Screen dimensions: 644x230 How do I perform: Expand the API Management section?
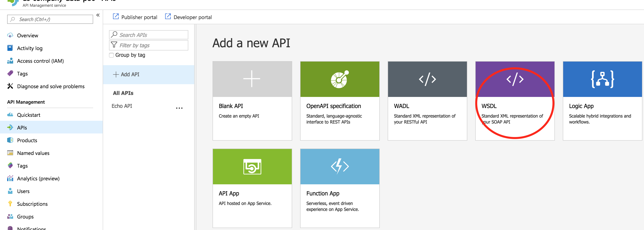pos(27,102)
